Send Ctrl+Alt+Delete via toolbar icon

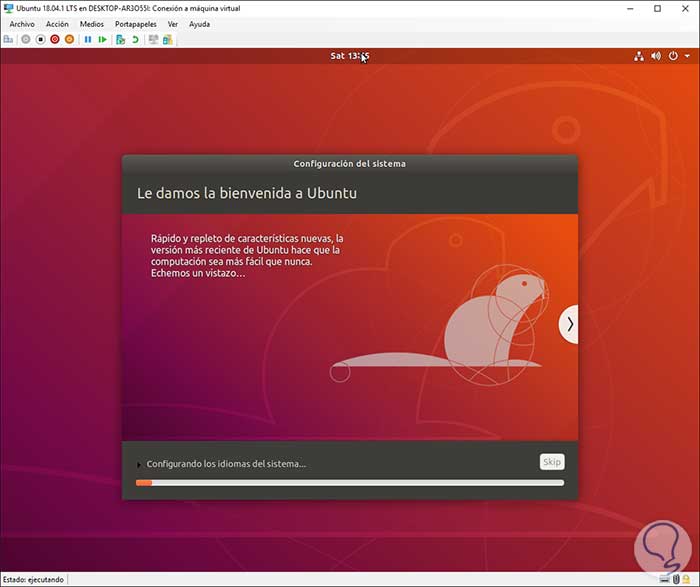[x=8, y=40]
